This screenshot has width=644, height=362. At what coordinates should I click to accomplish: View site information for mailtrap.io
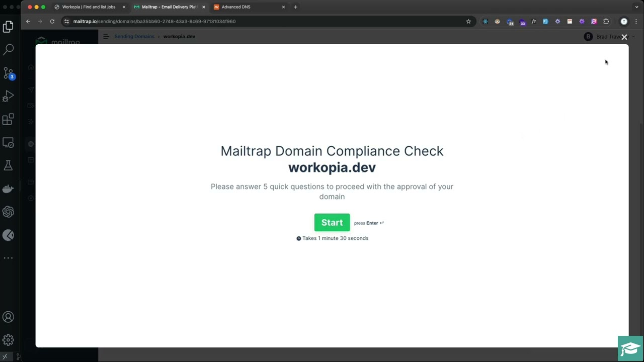[x=66, y=22]
